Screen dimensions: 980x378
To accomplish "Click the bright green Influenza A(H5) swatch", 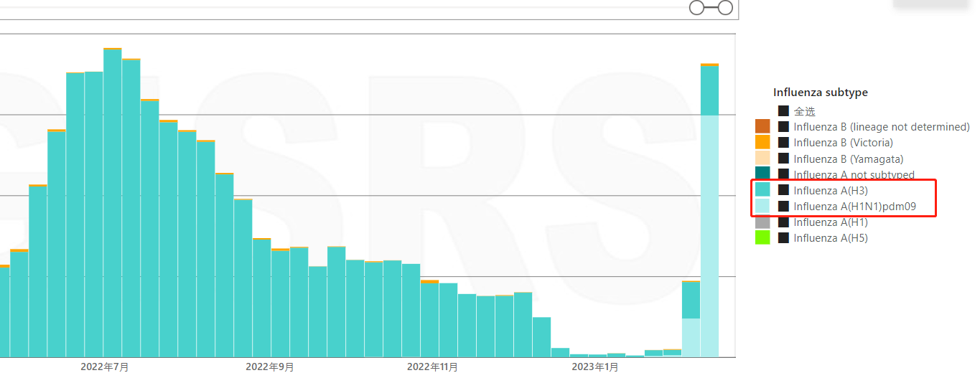I will (x=762, y=237).
